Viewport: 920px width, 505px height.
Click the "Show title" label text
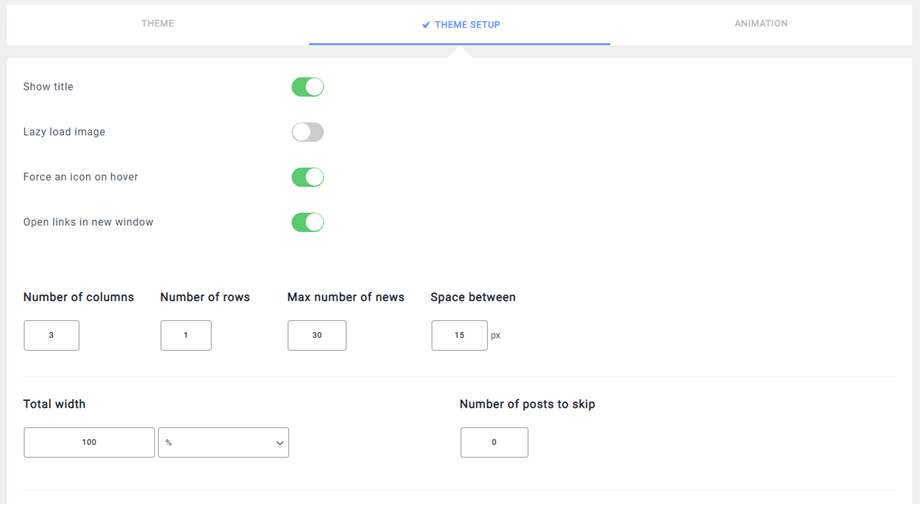click(48, 87)
